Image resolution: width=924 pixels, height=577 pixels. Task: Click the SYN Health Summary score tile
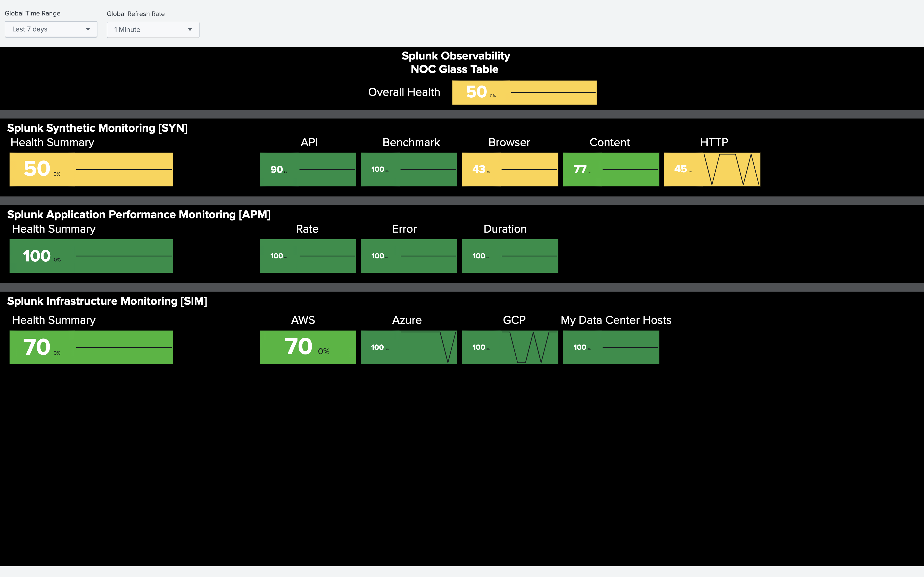click(91, 168)
